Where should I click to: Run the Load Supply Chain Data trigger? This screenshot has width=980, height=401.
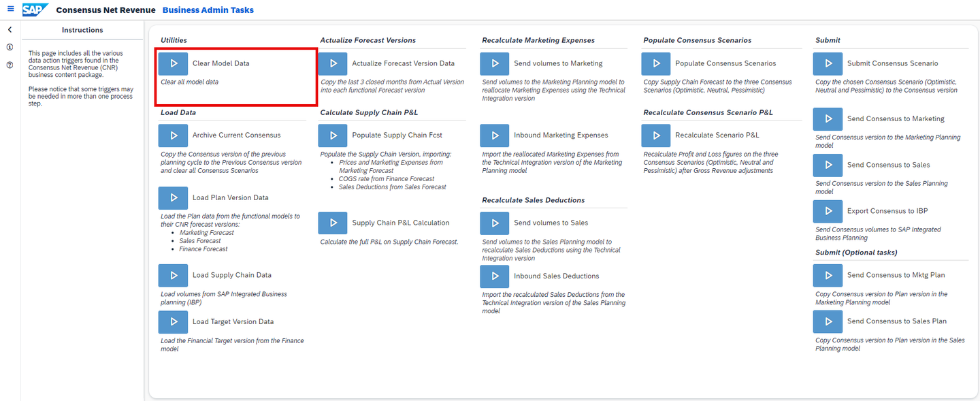tap(174, 275)
